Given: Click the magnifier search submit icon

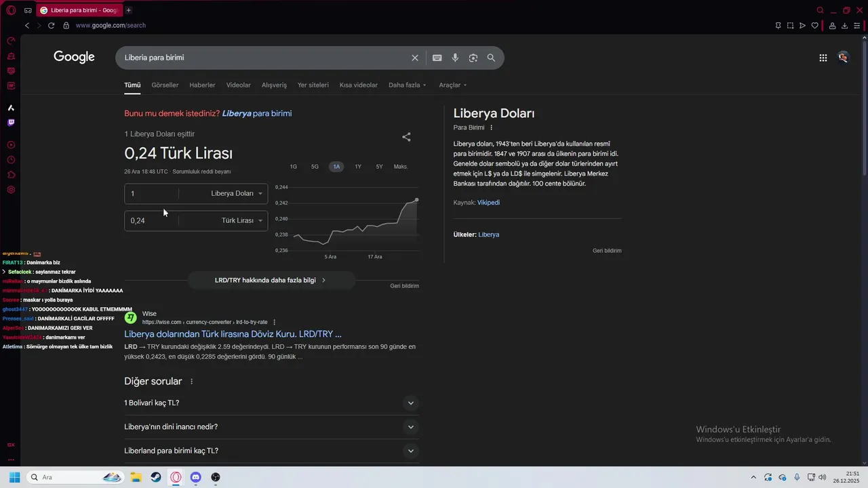Looking at the screenshot, I should click(x=491, y=58).
